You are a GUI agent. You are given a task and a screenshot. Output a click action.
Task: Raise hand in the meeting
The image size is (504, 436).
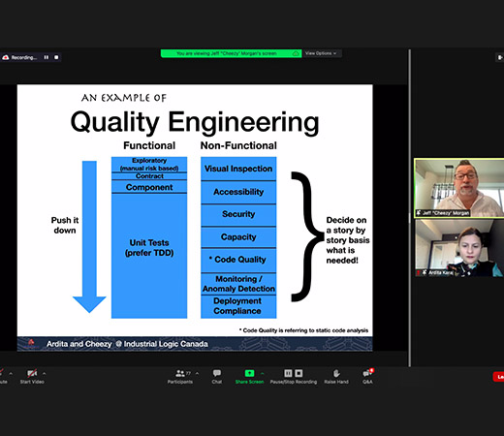[336, 377]
